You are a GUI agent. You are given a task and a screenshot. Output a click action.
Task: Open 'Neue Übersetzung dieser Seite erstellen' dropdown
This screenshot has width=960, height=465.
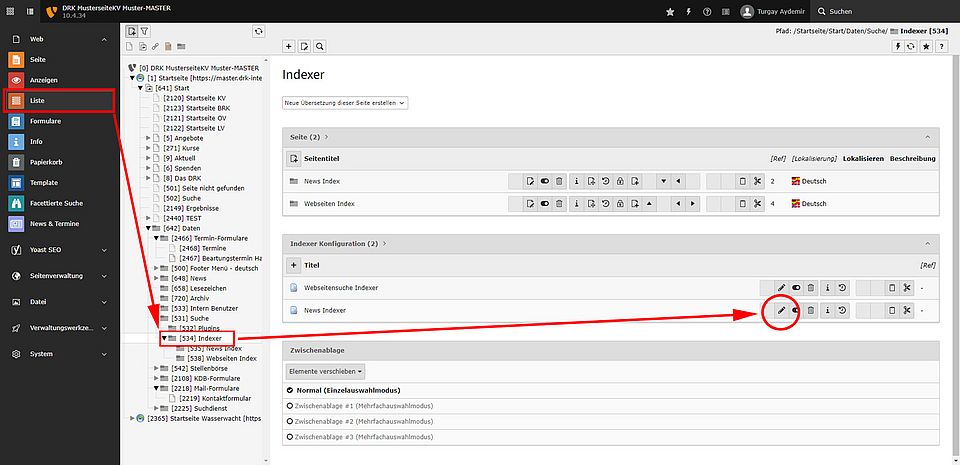pos(345,102)
